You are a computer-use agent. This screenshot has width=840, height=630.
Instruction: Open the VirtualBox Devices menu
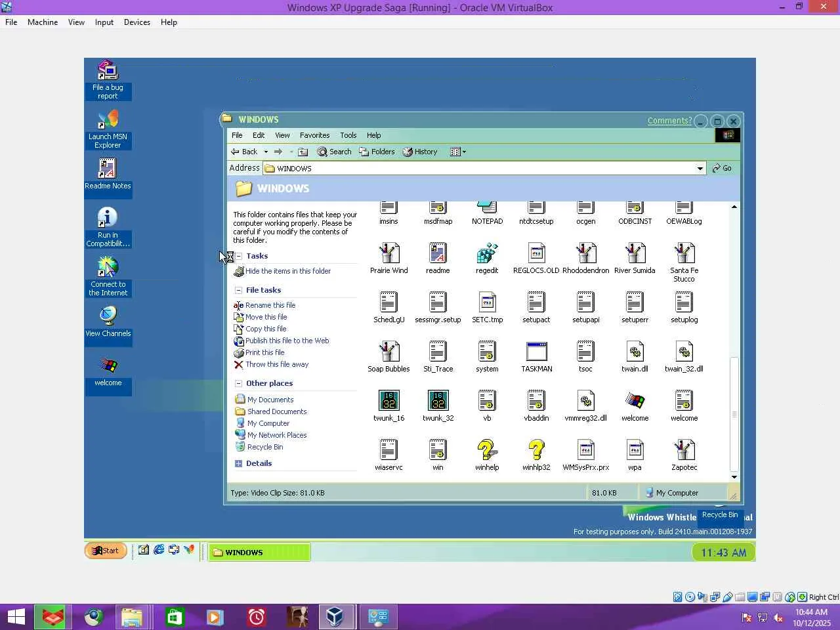[x=137, y=22]
